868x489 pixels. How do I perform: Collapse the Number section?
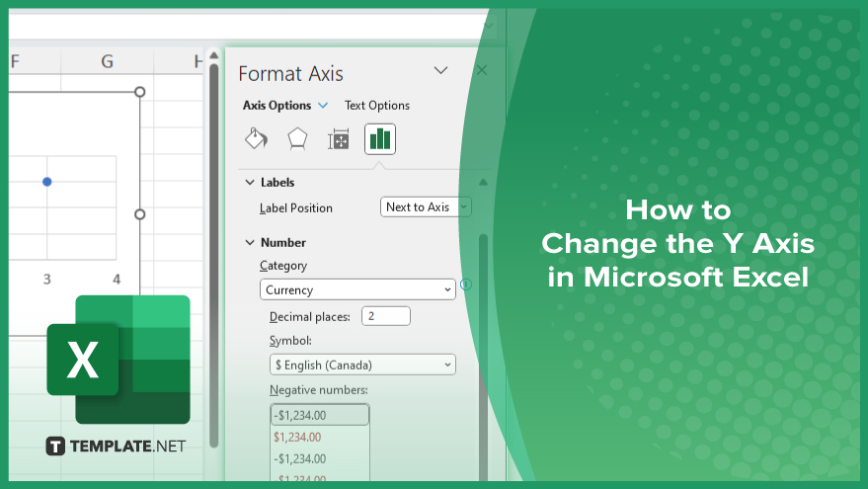coord(250,243)
